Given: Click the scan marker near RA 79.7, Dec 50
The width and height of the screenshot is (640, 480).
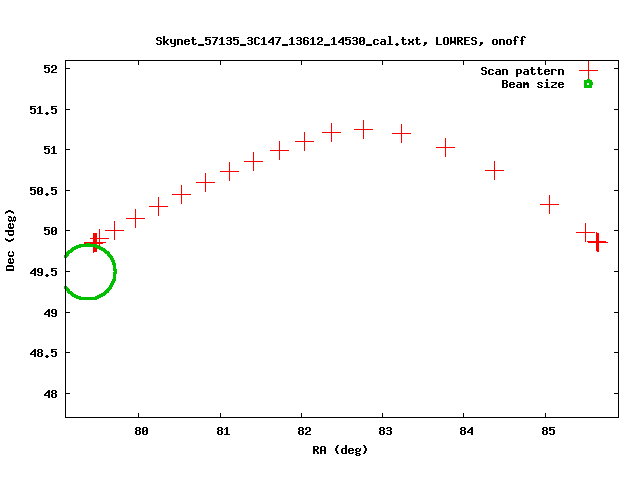Looking at the screenshot, I should (115, 230).
